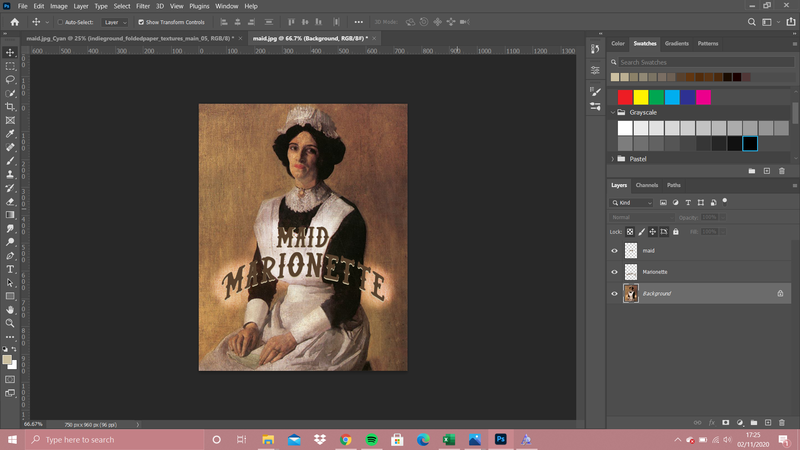Viewport: 800px width, 450px height.
Task: Select the Horizontal Type tool
Action: (10, 269)
